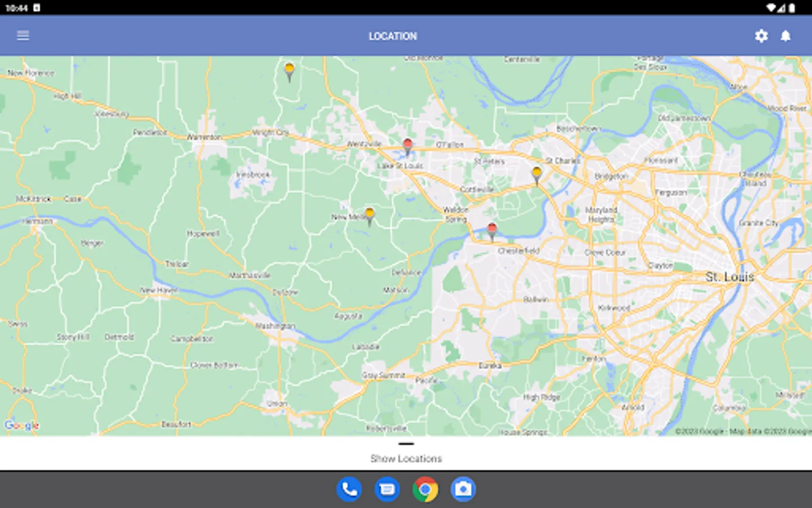Open the Messages app in the dock
This screenshot has width=812, height=508.
click(387, 489)
